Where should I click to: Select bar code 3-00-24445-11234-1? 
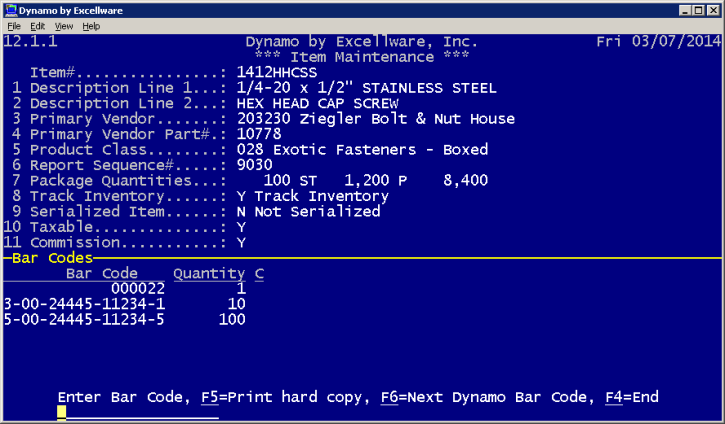coord(84,304)
